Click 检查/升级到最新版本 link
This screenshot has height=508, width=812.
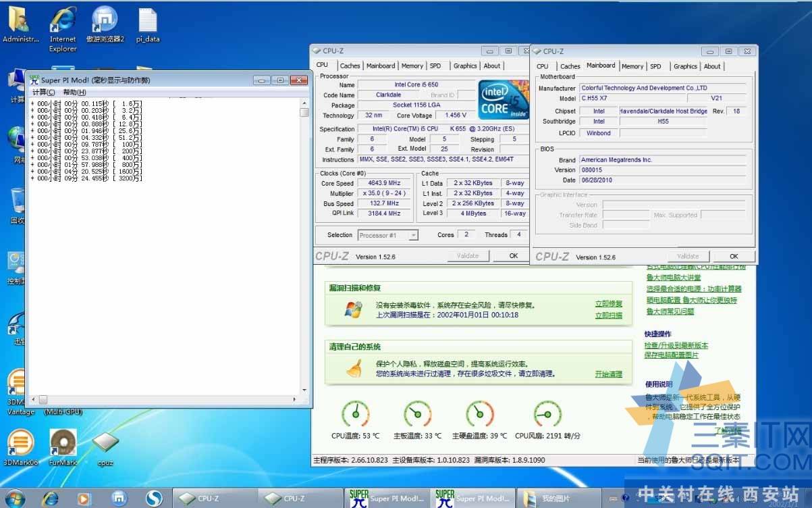(x=676, y=346)
